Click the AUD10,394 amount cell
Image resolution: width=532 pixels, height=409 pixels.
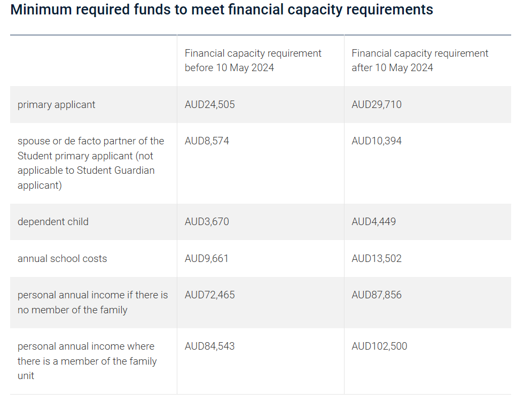point(377,141)
